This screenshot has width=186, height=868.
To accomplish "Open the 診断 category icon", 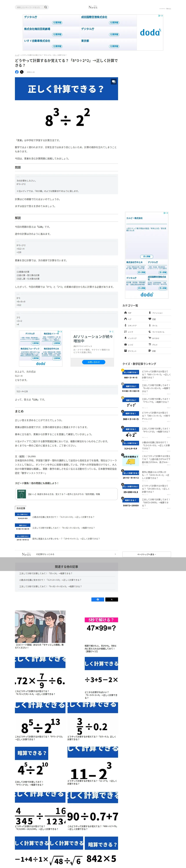I will tap(150, 351).
